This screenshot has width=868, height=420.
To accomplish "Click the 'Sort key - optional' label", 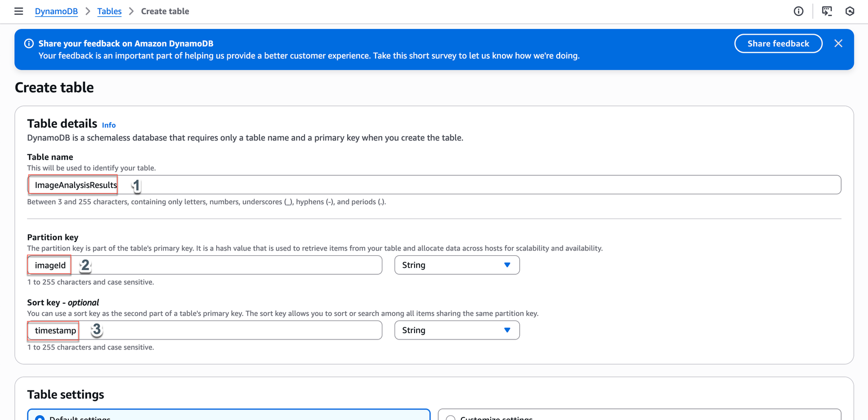I will coord(63,303).
